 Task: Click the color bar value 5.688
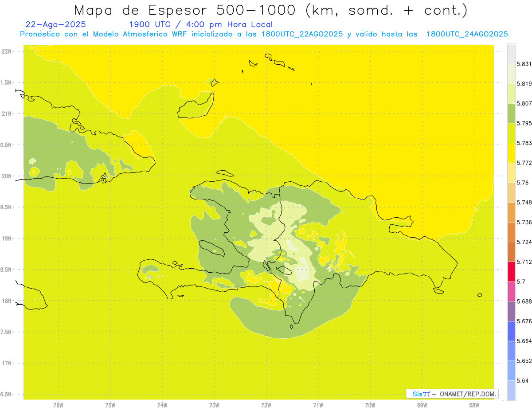click(524, 301)
